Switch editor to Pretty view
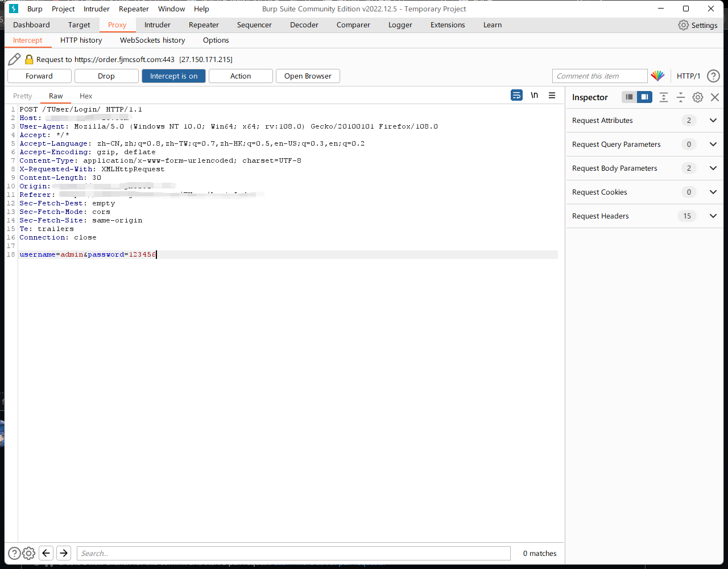This screenshot has width=728, height=569. click(x=23, y=96)
